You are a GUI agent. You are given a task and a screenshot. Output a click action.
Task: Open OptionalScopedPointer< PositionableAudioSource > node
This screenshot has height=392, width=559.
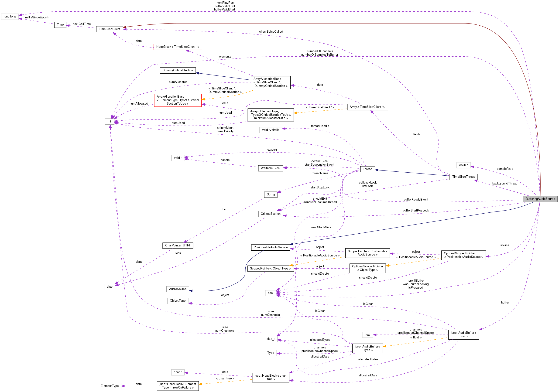tap(463, 255)
